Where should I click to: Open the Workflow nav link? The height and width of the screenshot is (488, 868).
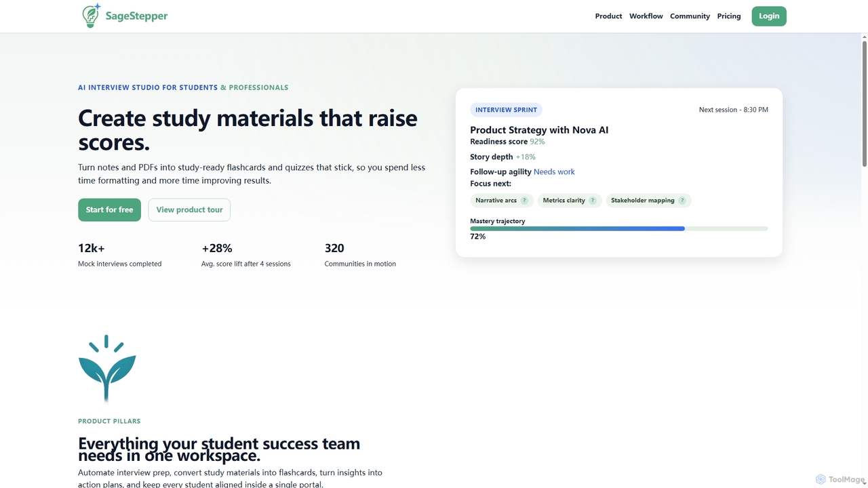pyautogui.click(x=646, y=16)
